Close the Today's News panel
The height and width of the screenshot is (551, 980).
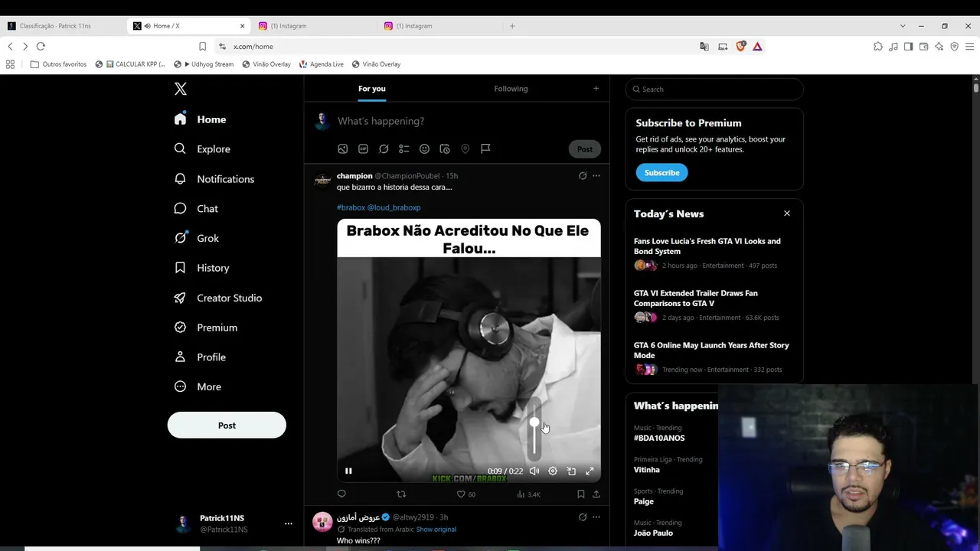[787, 214]
